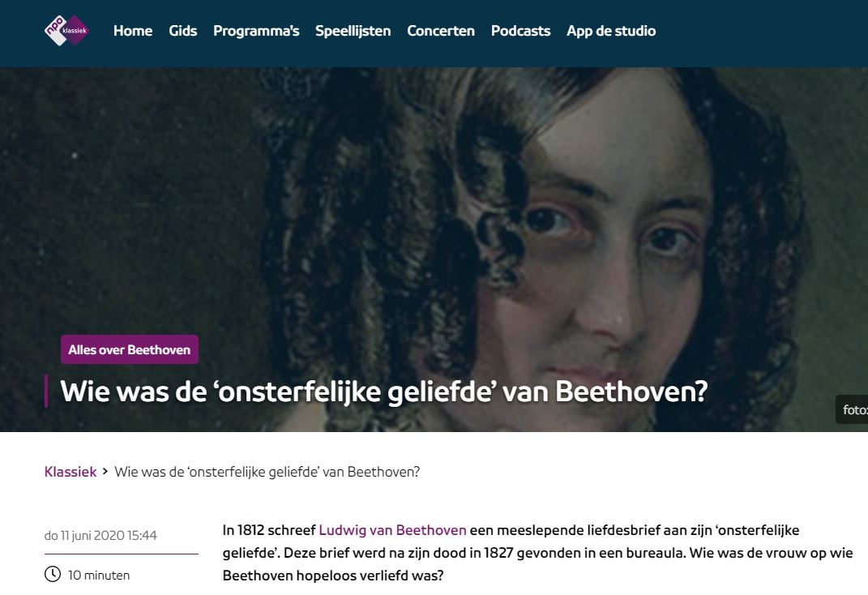
Task: Click the publication date do 11 juni 2020
Action: pyautogui.click(x=100, y=535)
